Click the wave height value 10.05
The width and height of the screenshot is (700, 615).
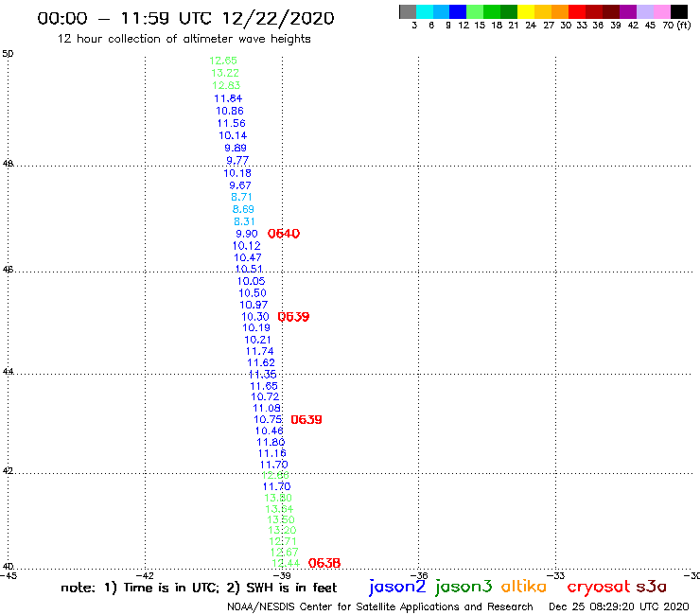click(x=251, y=281)
